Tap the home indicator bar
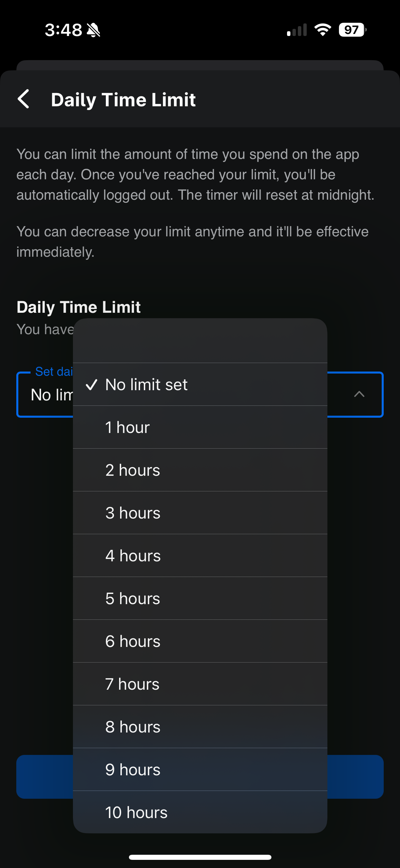 click(200, 857)
